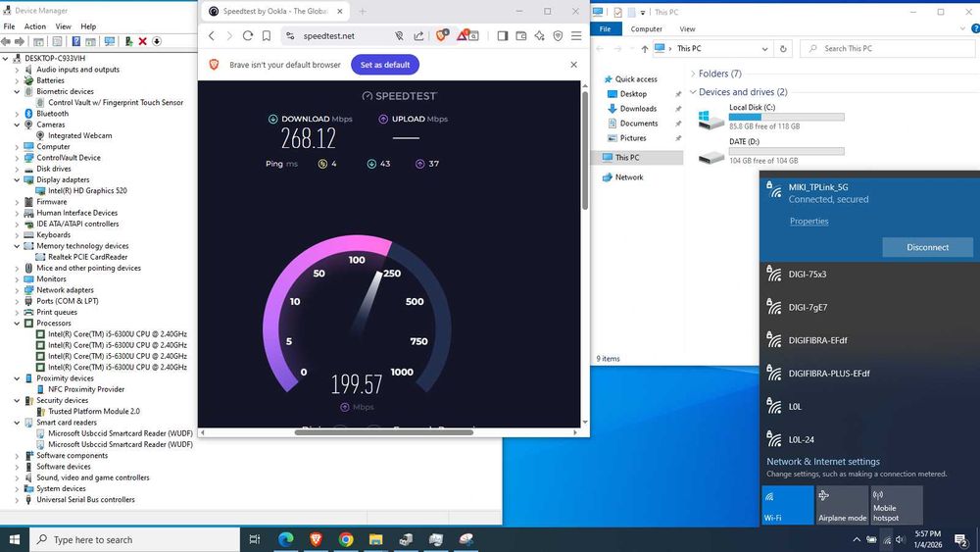Open the File tab in This PC

point(606,28)
